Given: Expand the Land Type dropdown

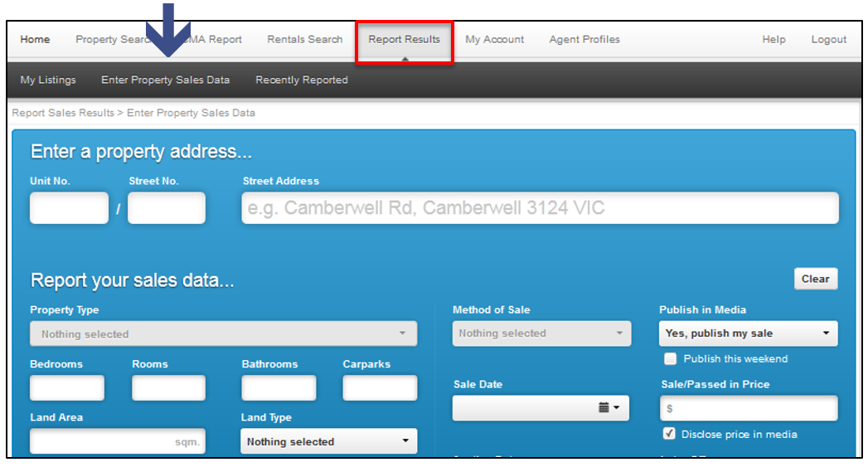Looking at the screenshot, I should (328, 441).
